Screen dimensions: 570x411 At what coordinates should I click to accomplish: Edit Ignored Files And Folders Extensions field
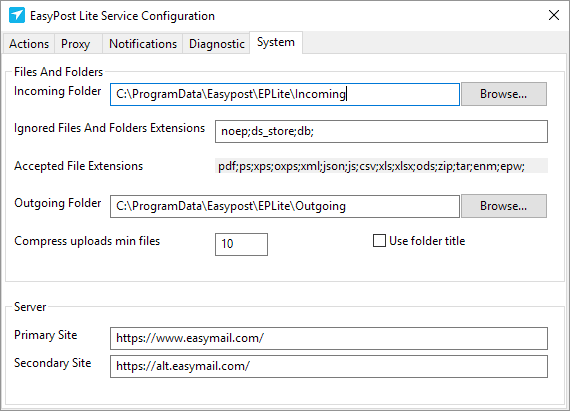click(x=381, y=132)
